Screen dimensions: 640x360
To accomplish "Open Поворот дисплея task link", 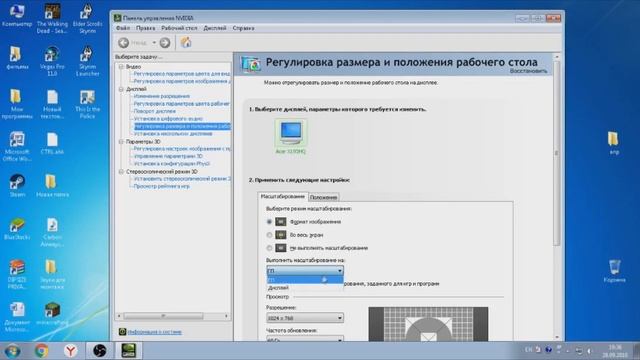I will click(155, 111).
